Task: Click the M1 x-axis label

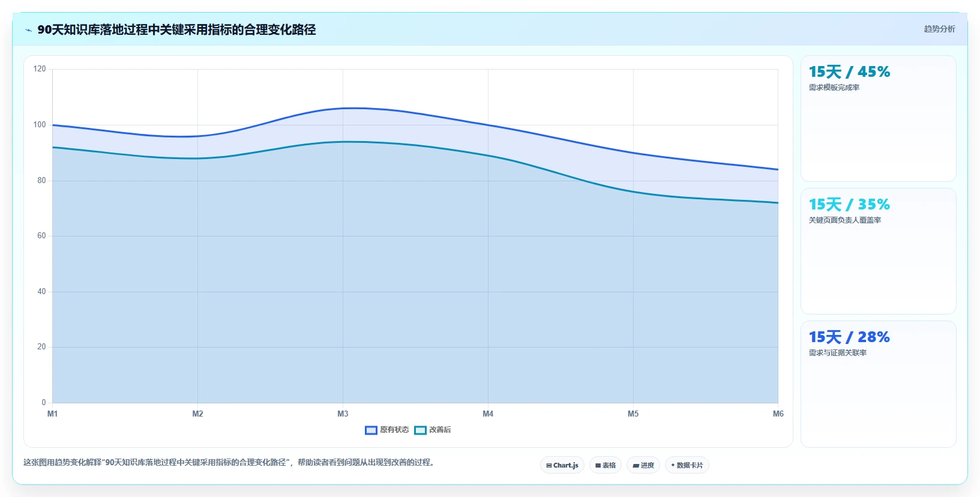Action: 53,414
